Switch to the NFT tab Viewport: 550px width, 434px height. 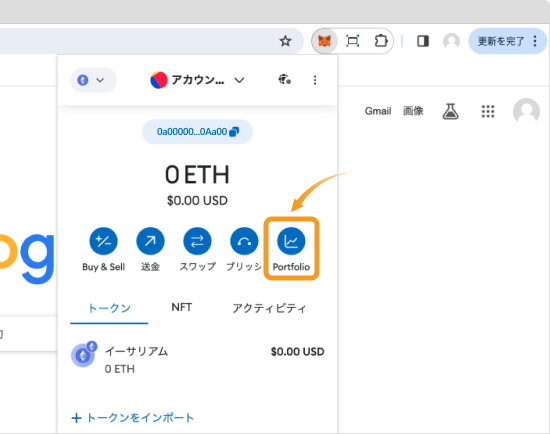point(181,307)
